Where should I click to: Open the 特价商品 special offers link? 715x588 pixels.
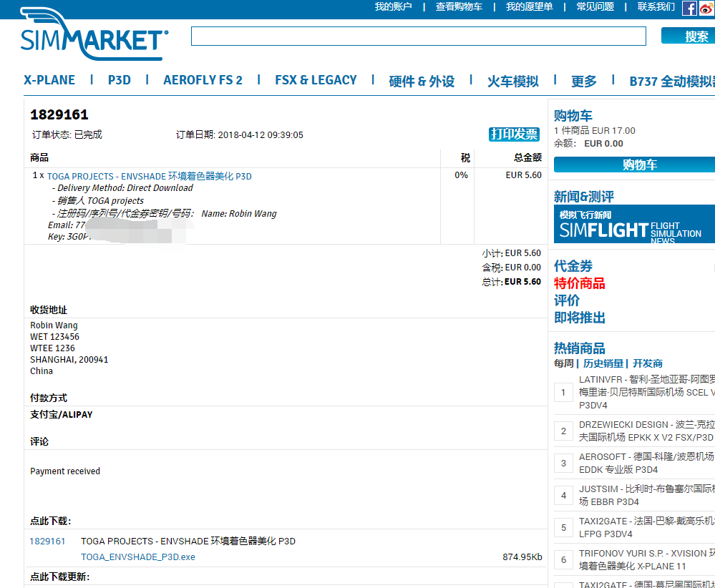click(580, 283)
